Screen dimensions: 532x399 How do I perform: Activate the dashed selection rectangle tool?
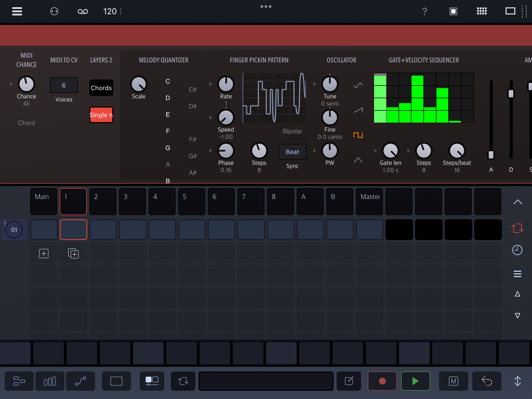coord(116,381)
